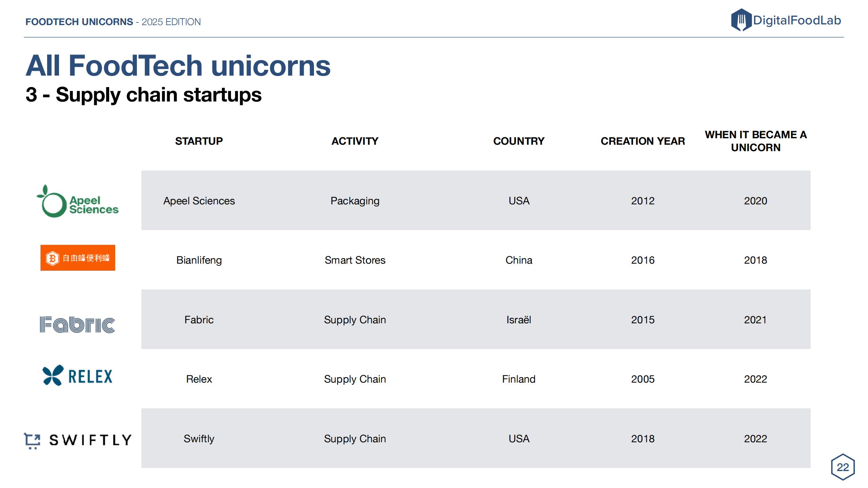
Task: Select the ACTIVITY column header
Action: coord(355,141)
